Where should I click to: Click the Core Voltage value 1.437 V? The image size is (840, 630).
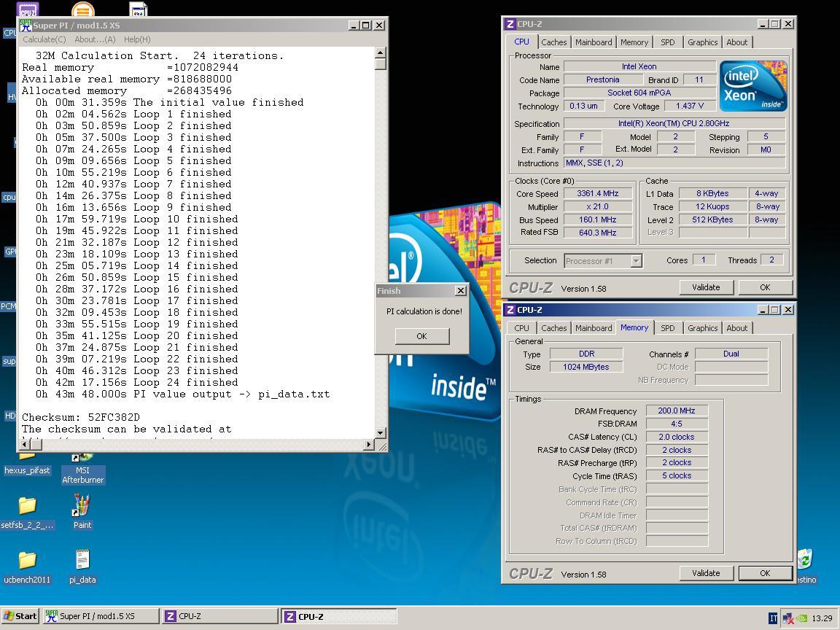pos(690,106)
